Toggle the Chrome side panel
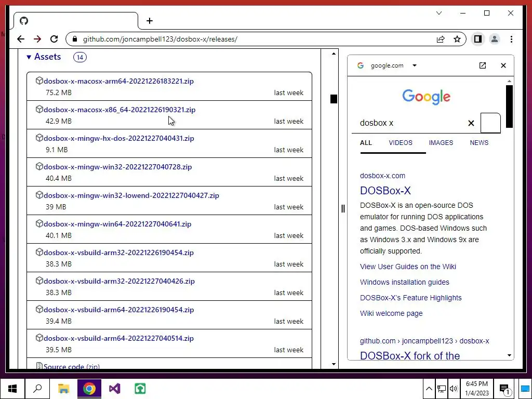 [x=478, y=39]
